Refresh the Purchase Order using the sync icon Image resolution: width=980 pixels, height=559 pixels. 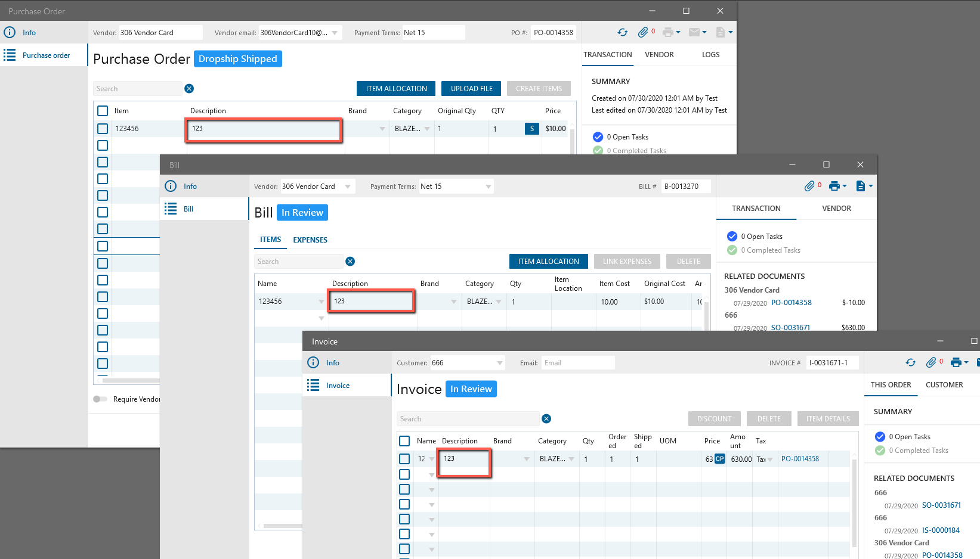click(x=623, y=32)
